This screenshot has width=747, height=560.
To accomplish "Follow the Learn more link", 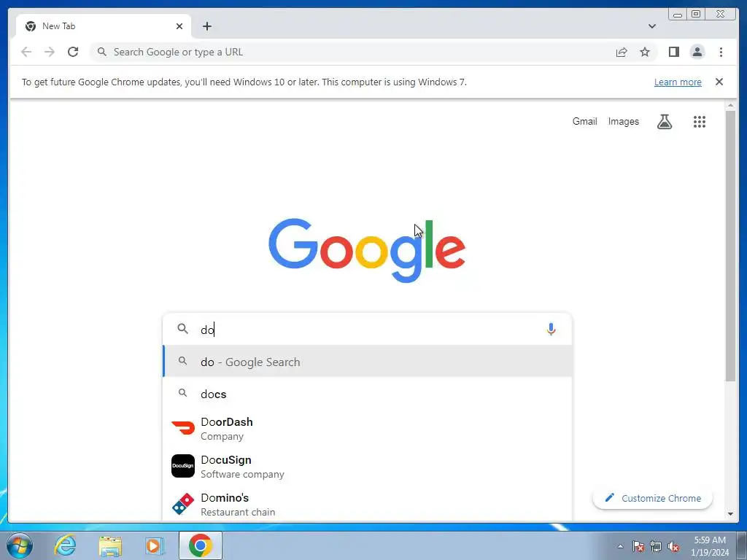I will click(678, 82).
